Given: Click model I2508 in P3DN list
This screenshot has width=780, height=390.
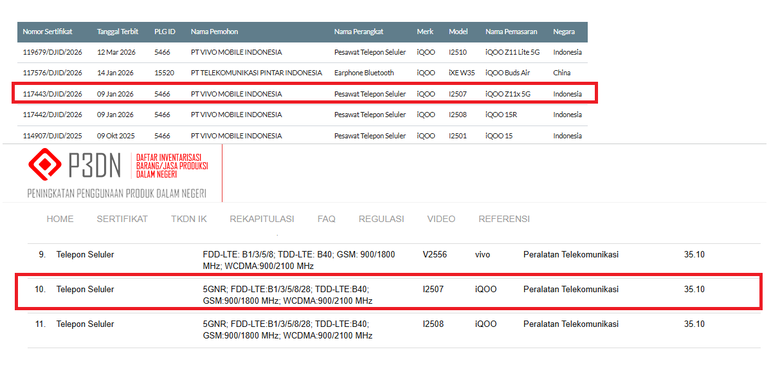Looking at the screenshot, I should pos(433,324).
